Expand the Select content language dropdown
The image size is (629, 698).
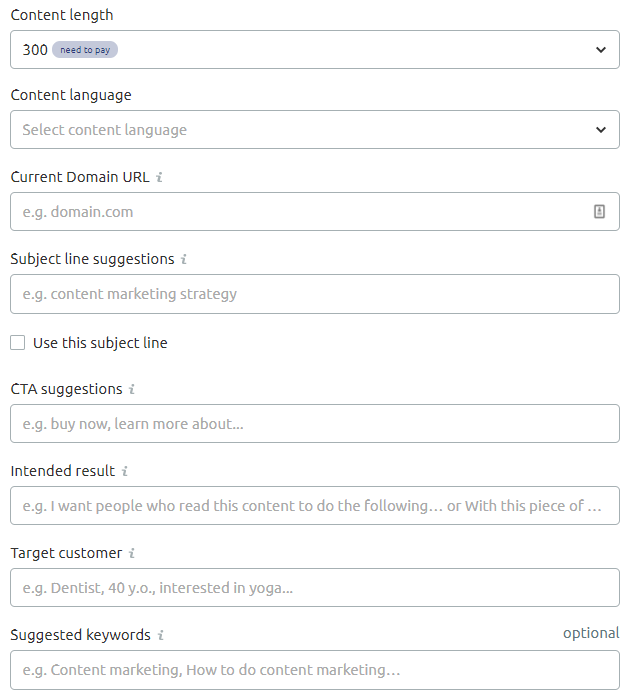315,130
